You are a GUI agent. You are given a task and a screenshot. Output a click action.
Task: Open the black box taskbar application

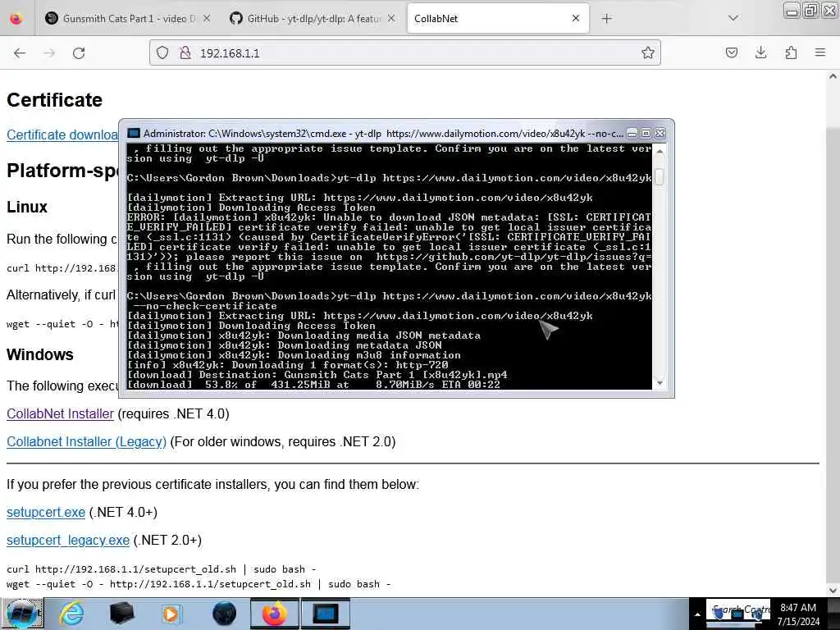coord(121,614)
